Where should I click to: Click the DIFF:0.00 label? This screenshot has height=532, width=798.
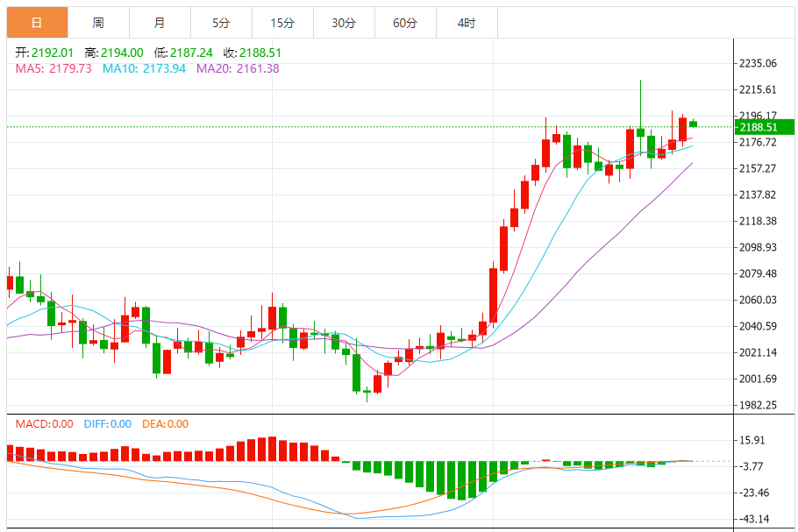(x=107, y=424)
